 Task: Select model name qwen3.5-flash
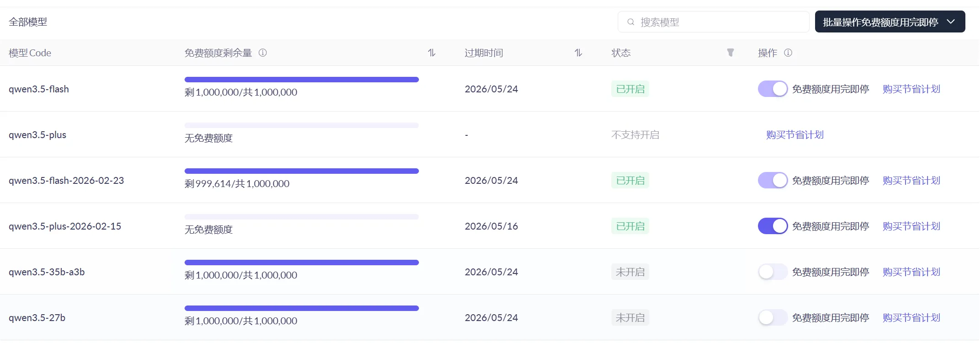pos(39,89)
